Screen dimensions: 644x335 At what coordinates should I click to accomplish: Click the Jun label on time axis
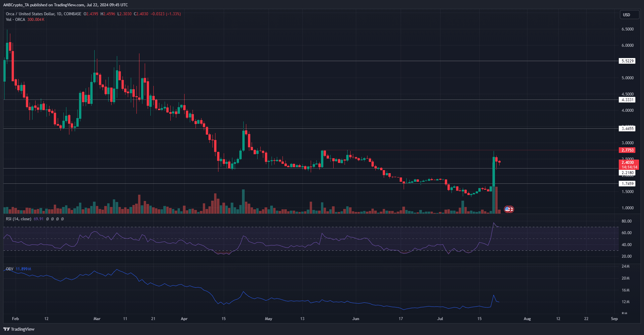click(356, 319)
